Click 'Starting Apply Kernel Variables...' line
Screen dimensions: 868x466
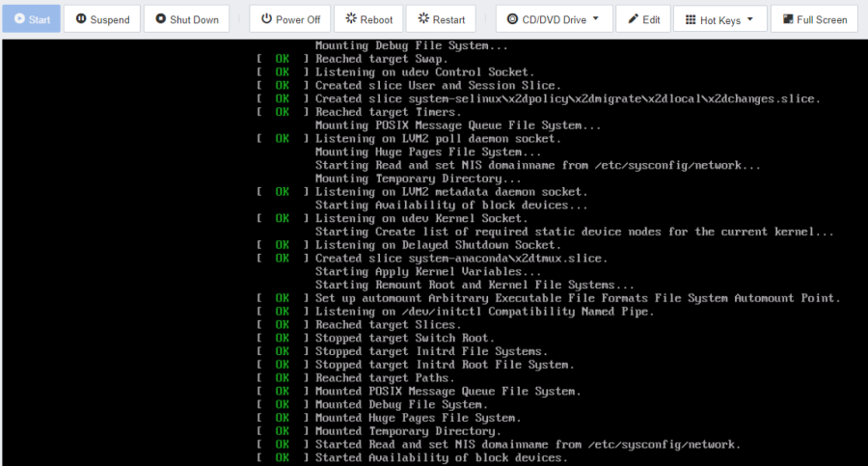pos(428,271)
